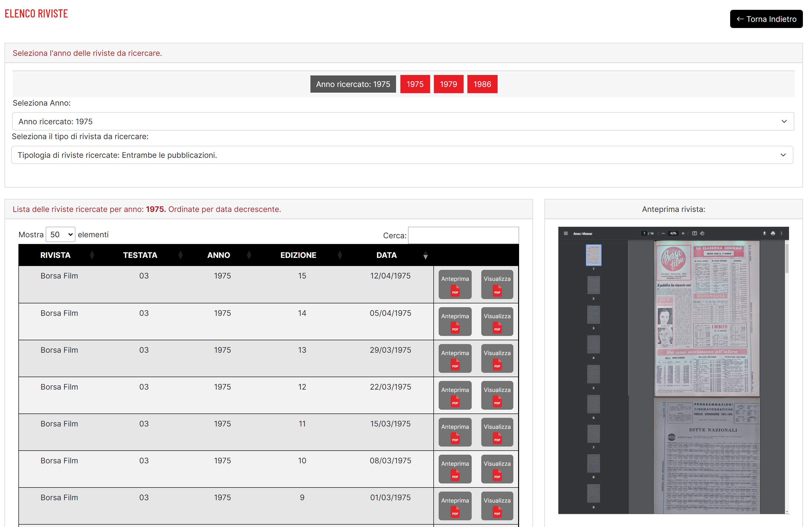Click the date cell 08/03/1975
This screenshot has width=812, height=527.
pyautogui.click(x=390, y=460)
